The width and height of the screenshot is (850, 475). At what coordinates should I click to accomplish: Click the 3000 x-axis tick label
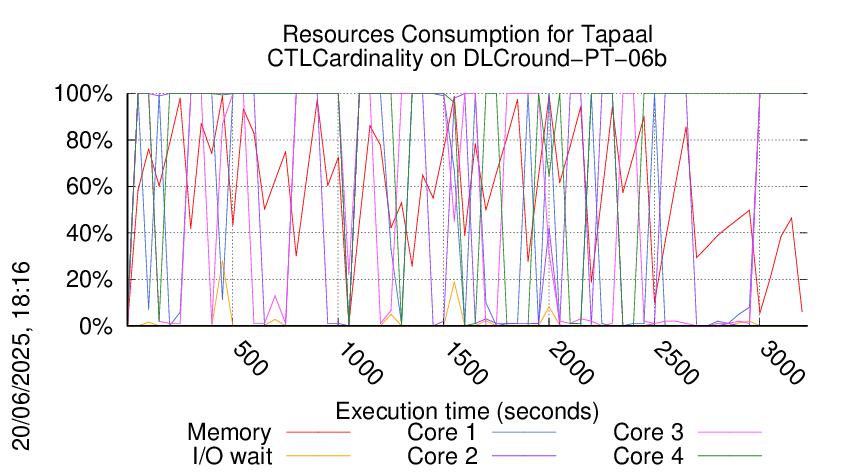coord(781,364)
